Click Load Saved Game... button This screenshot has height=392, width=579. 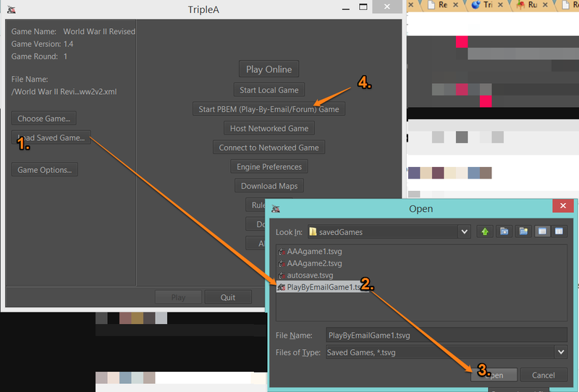click(x=51, y=137)
